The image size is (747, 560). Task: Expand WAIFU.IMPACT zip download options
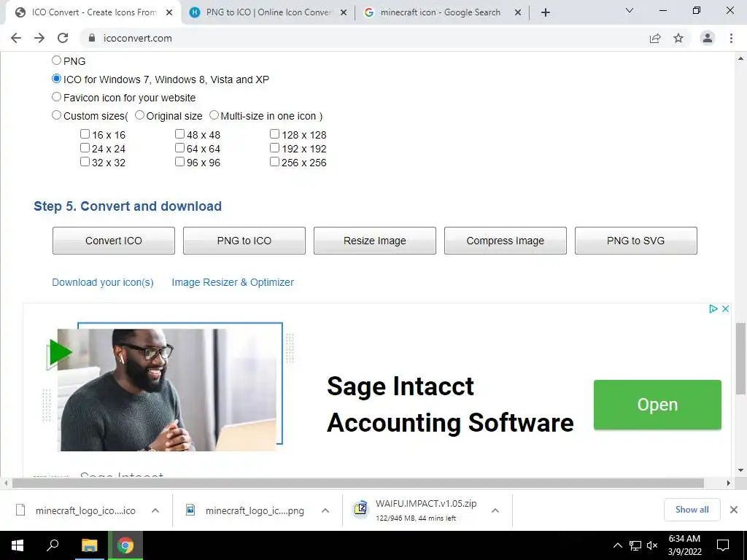click(495, 510)
